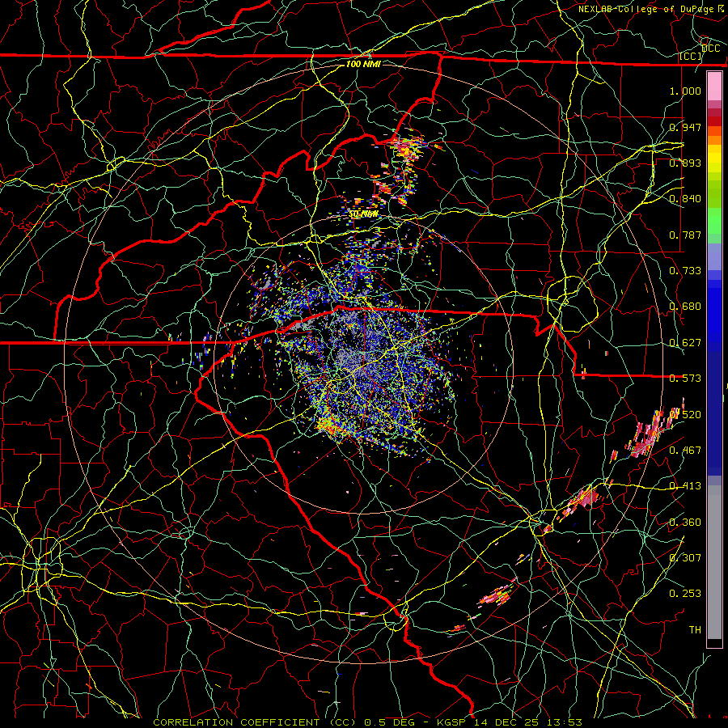Click the CORRELATION COEFFICIENT (CC) caption text
Image resolution: width=728 pixels, height=728 pixels.
tap(255, 722)
